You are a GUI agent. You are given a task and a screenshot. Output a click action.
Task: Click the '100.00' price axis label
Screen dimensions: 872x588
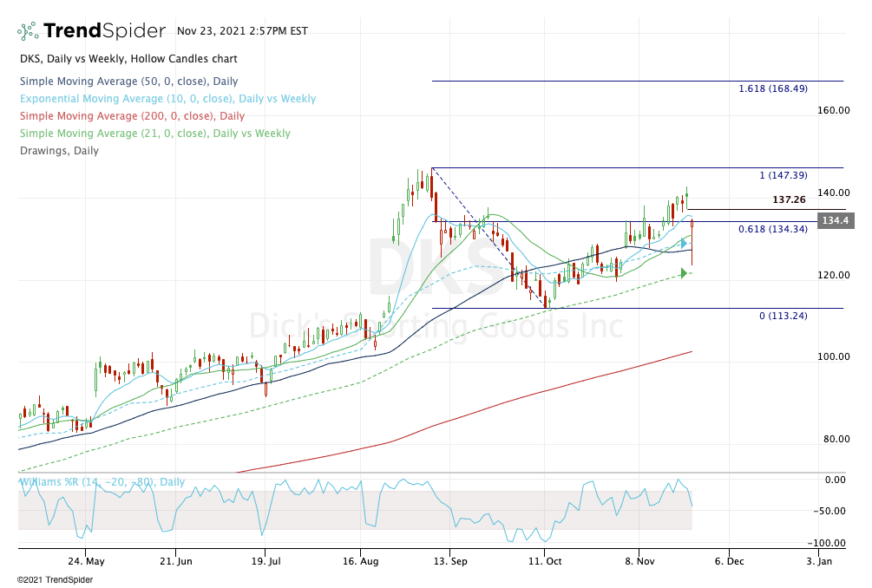(x=833, y=356)
